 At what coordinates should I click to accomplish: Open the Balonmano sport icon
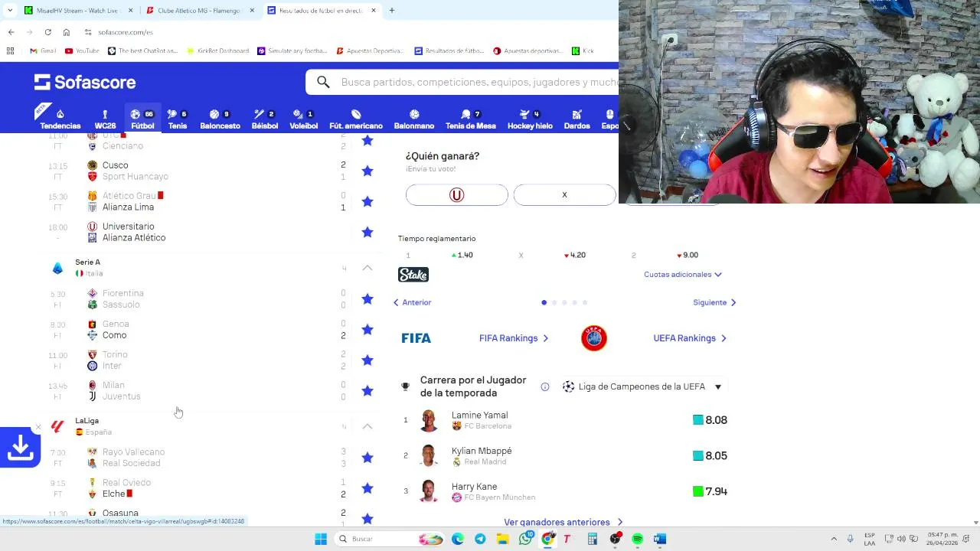pos(414,119)
